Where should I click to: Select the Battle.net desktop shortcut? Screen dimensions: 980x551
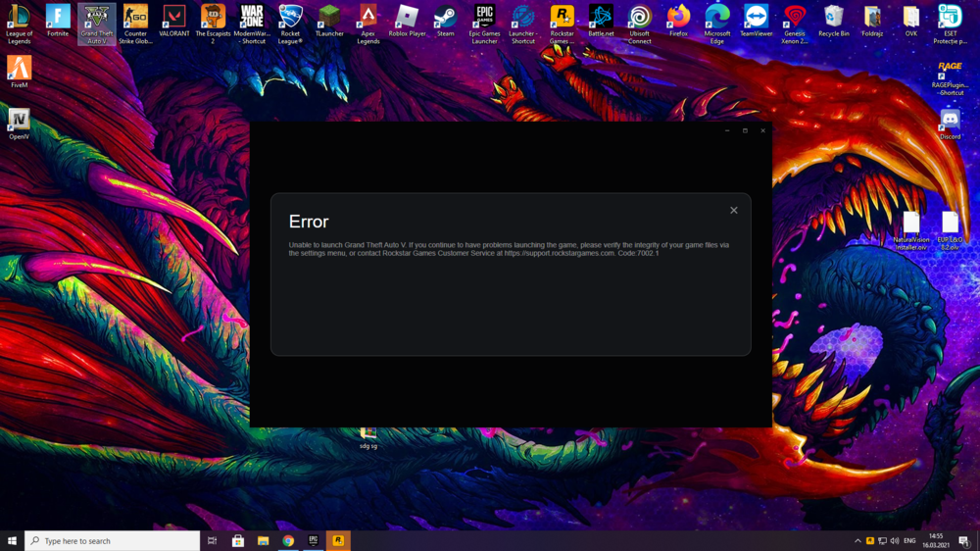pyautogui.click(x=601, y=21)
